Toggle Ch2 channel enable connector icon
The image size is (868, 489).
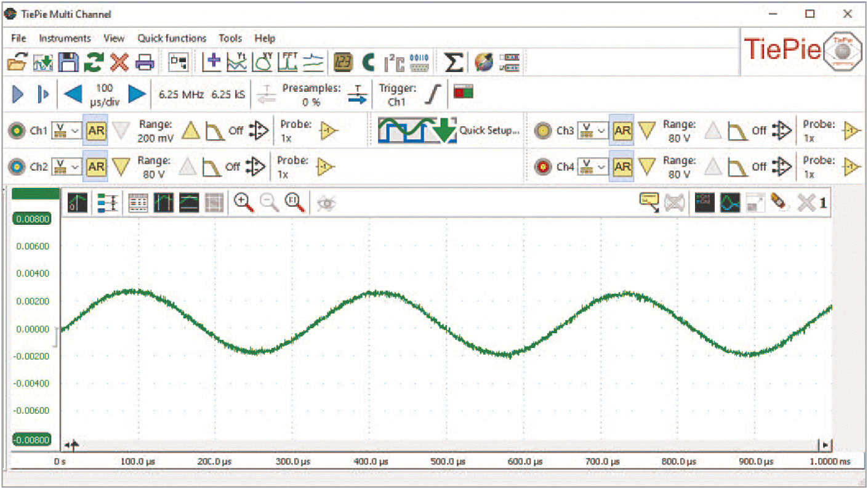[18, 166]
